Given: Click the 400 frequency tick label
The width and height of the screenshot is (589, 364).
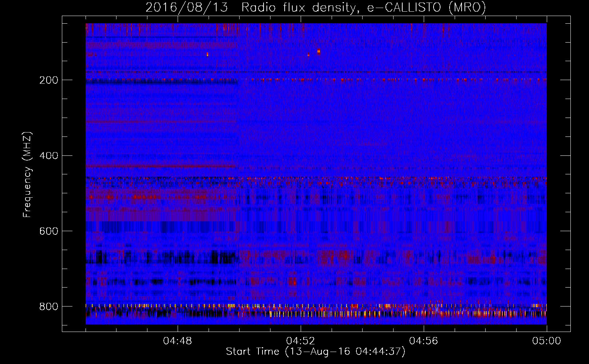Looking at the screenshot, I should pyautogui.click(x=49, y=156).
